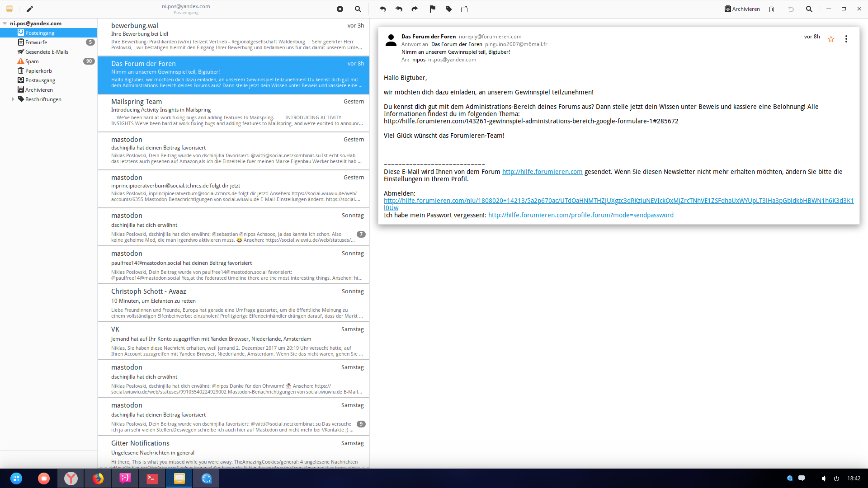The image size is (868, 488).
Task: Clear search with the circled X icon
Action: pos(340,9)
